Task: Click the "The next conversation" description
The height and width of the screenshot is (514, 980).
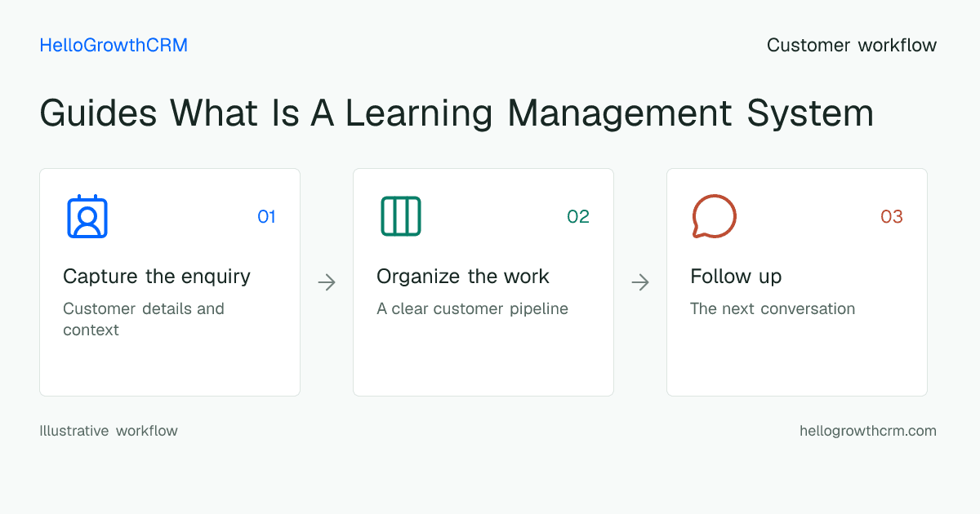Action: [x=773, y=309]
